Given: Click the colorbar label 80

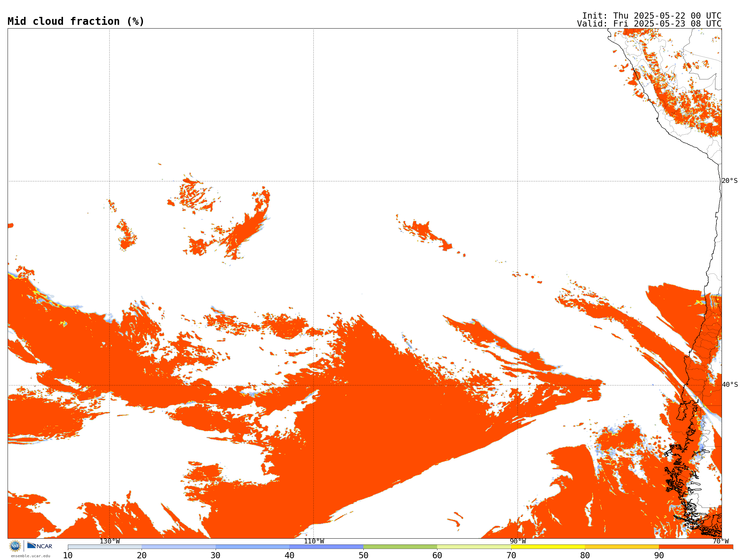Looking at the screenshot, I should tap(585, 556).
